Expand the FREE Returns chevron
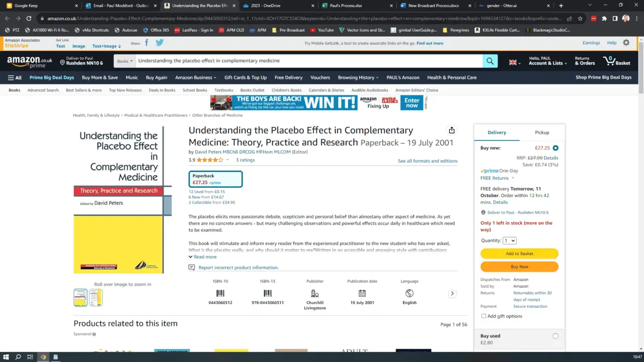This screenshot has width=644, height=362. pos(513,178)
